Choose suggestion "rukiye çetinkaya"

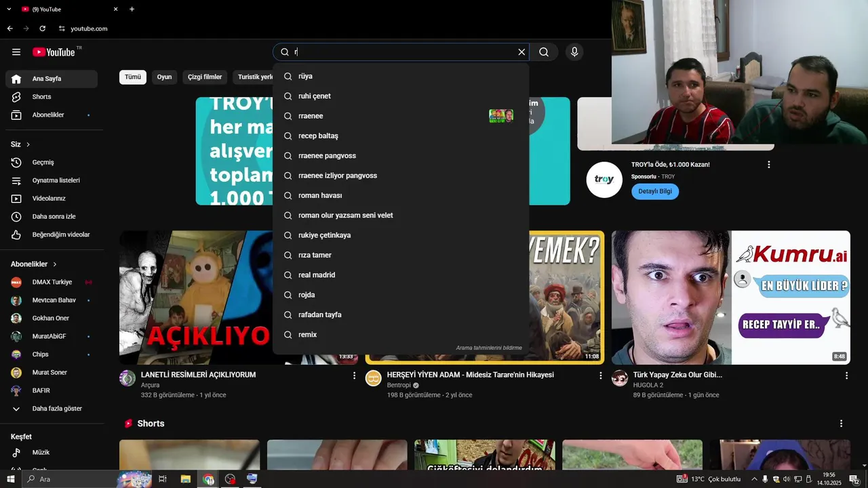click(401, 235)
